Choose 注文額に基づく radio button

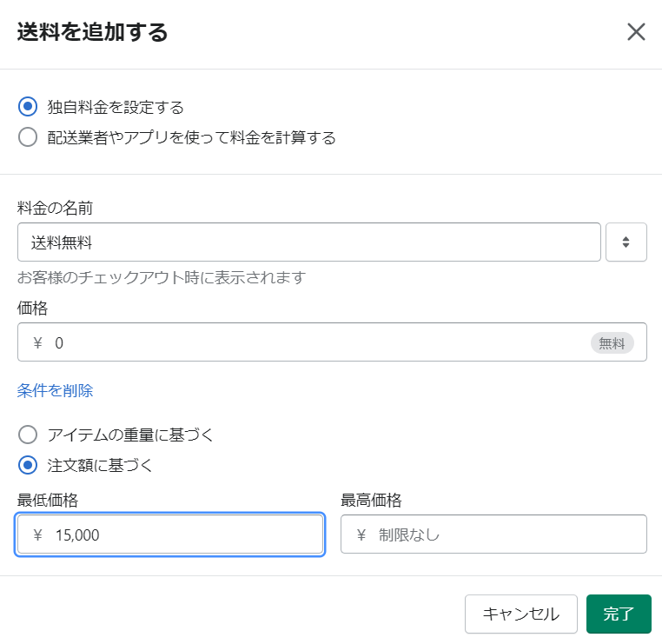click(28, 465)
